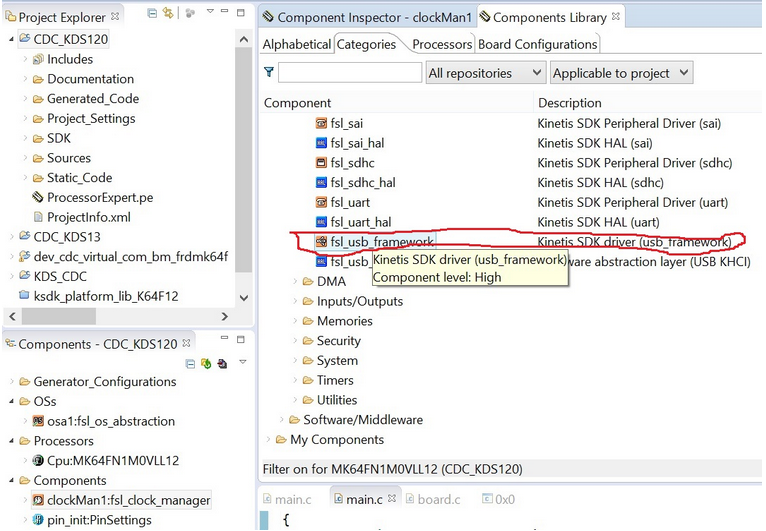Image resolution: width=766 pixels, height=531 pixels.
Task: Expand the CDC_KDS13 project
Action: 11,237
